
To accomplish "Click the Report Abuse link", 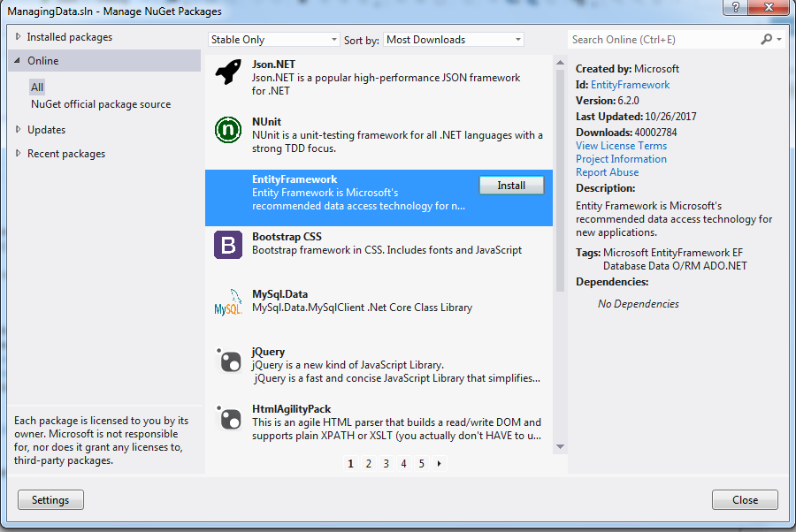I will (607, 172).
